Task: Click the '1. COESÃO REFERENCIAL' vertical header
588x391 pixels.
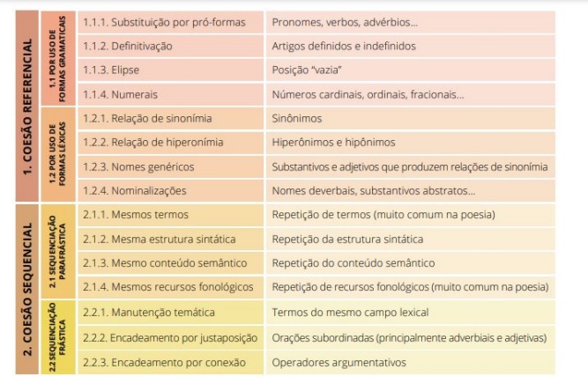Action: pos(26,106)
